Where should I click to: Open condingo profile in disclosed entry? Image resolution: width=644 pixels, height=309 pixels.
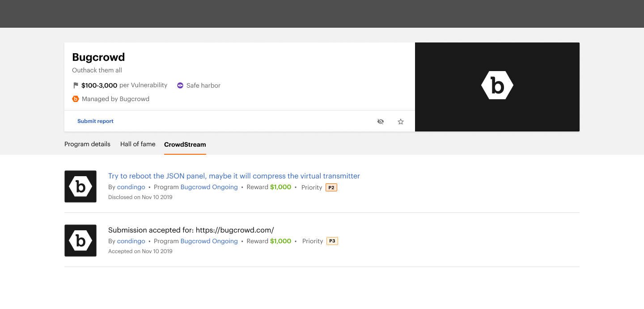click(131, 187)
